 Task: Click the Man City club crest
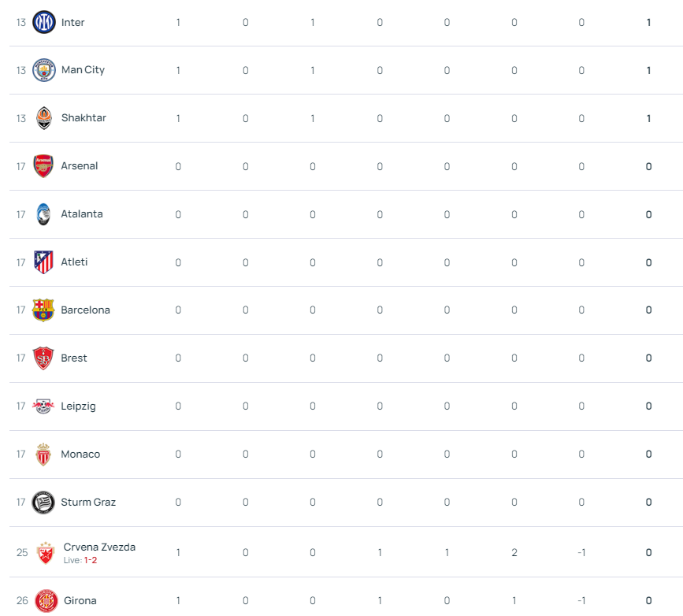point(44,69)
